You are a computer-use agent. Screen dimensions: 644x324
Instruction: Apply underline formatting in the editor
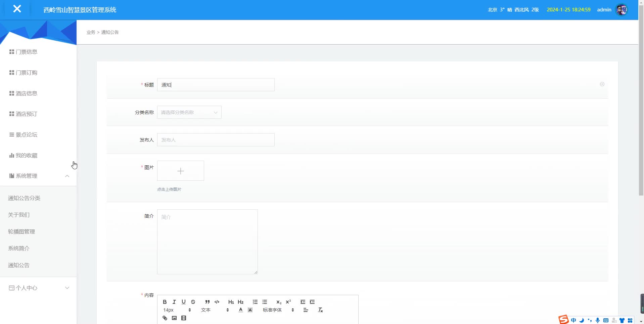[184, 302]
